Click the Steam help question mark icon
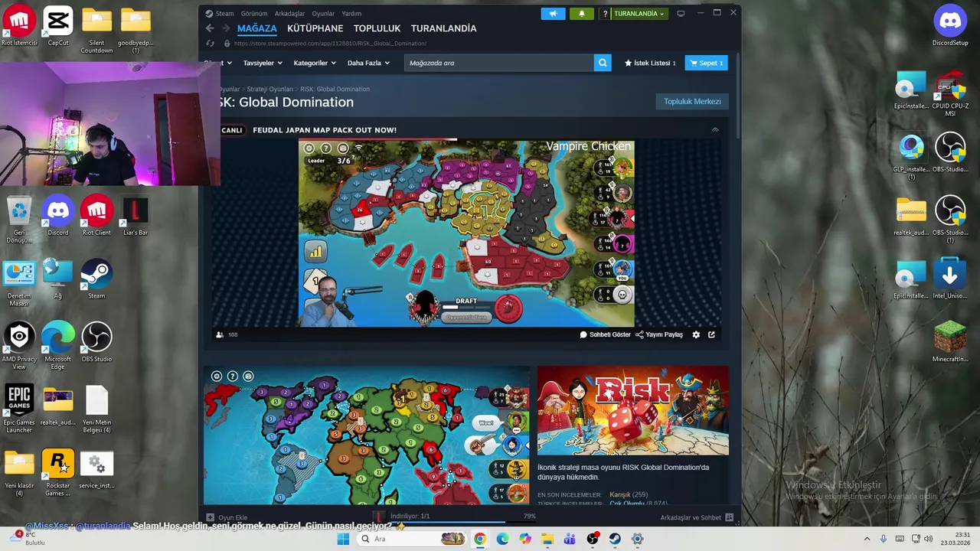980x551 pixels. click(605, 14)
